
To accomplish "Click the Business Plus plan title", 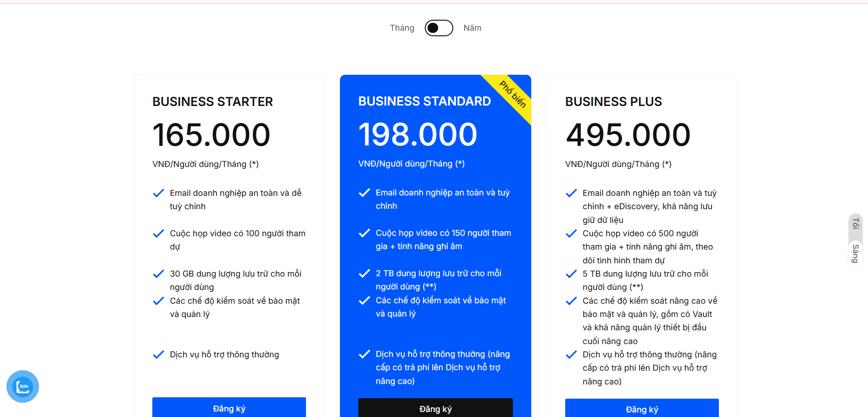I will coord(613,101).
